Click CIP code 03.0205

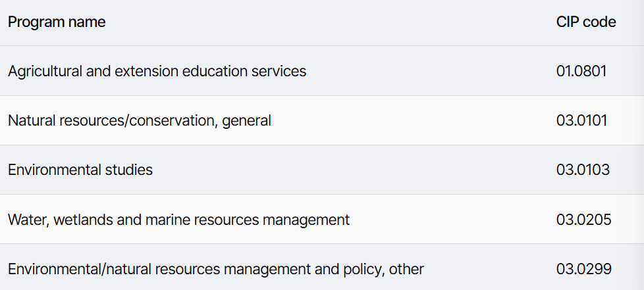583,220
